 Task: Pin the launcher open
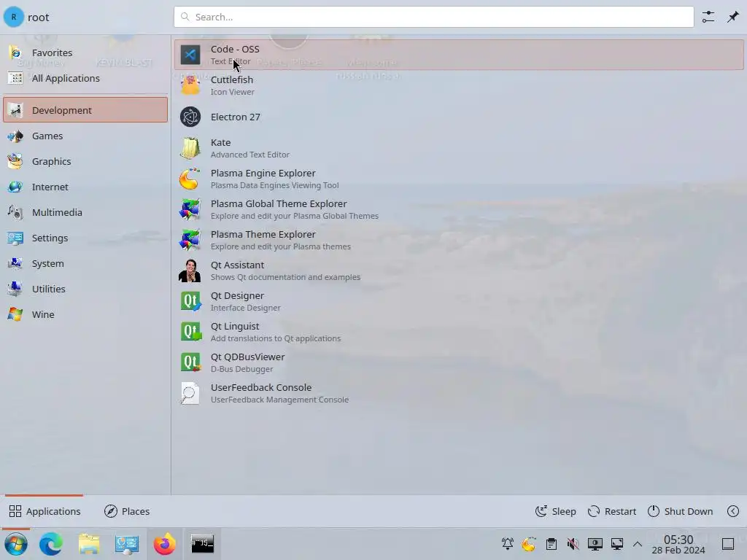pos(732,17)
